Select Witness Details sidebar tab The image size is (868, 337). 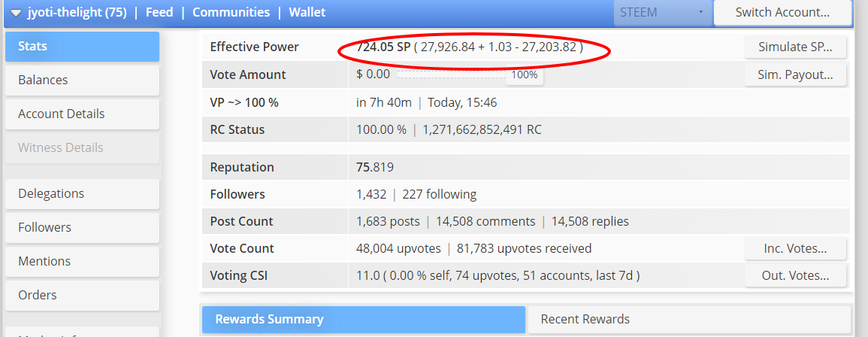tap(82, 148)
